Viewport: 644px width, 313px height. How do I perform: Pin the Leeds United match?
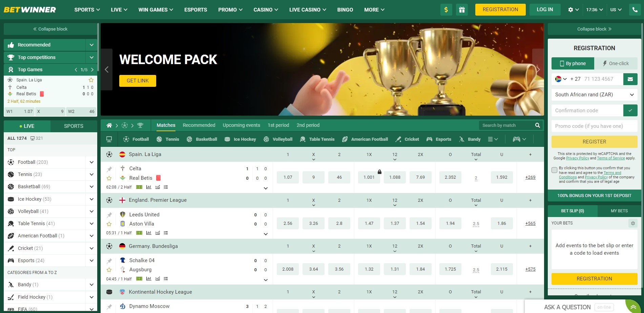tap(109, 215)
